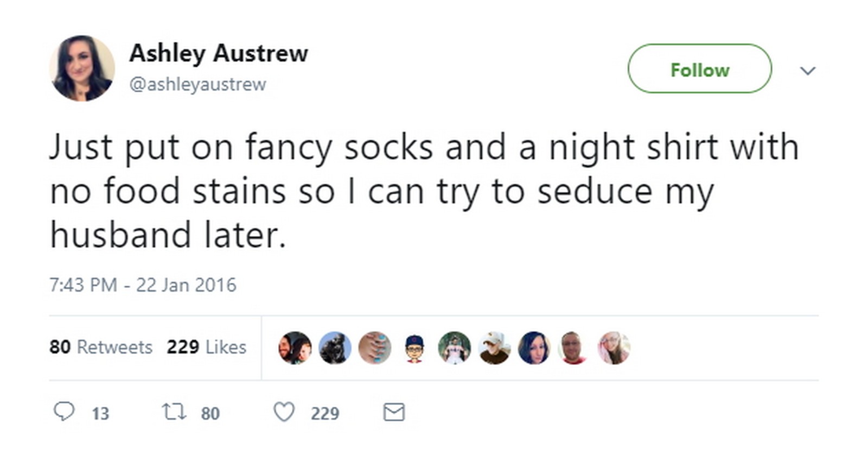Open the 7:43 PM - 22 Jan 2016 timestamp

coord(143,285)
